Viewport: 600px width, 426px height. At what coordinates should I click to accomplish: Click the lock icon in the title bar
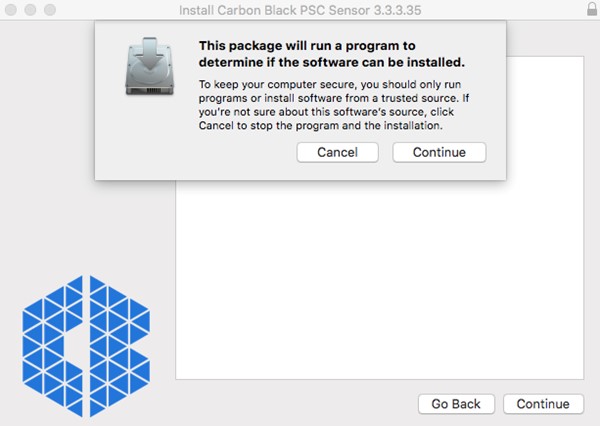point(591,9)
